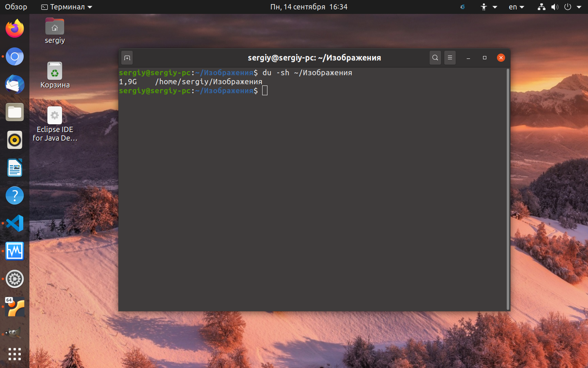Click the terminal cursor prompt

(x=265, y=90)
